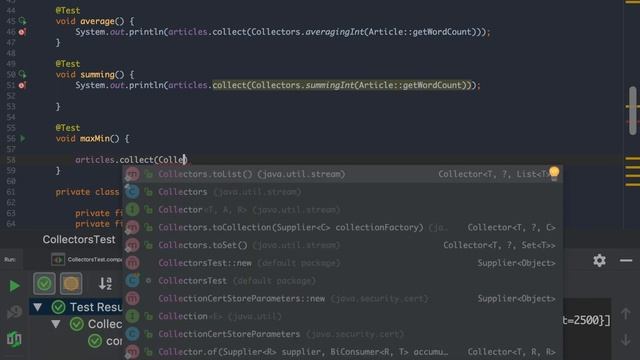The width and height of the screenshot is (640, 360).
Task: Open run panel settings gear
Action: tap(599, 260)
